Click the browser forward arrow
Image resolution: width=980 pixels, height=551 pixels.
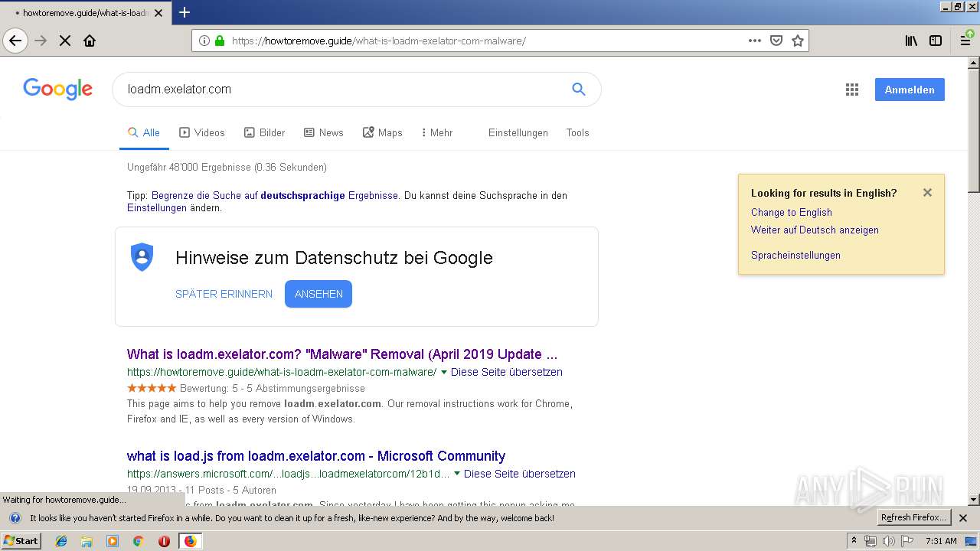41,41
